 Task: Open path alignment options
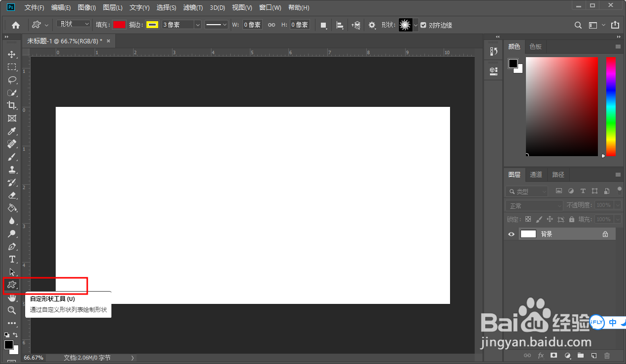[x=340, y=25]
